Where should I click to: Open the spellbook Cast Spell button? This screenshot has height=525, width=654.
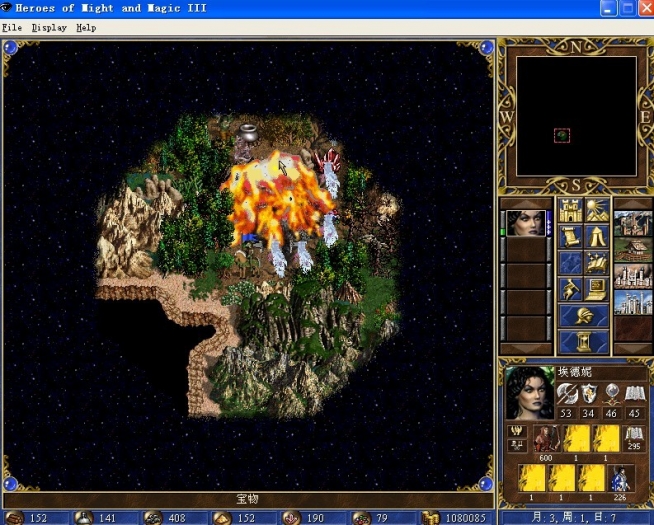[596, 263]
